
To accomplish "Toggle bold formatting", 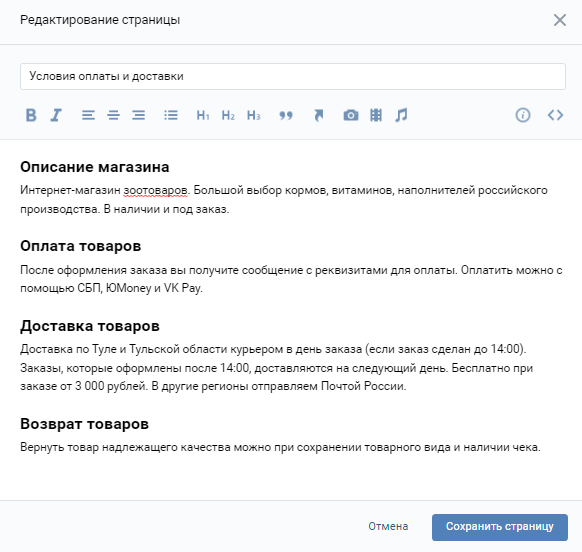I will coord(31,115).
